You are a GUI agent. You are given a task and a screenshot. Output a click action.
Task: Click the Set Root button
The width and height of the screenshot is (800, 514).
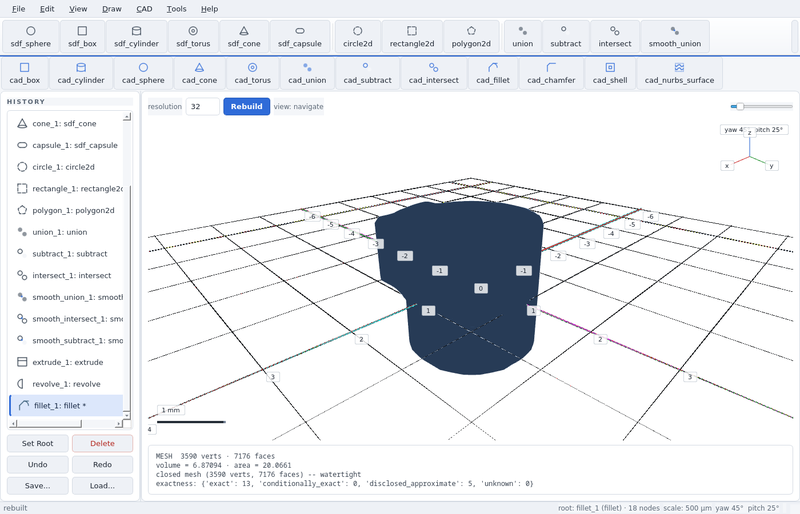pos(38,443)
